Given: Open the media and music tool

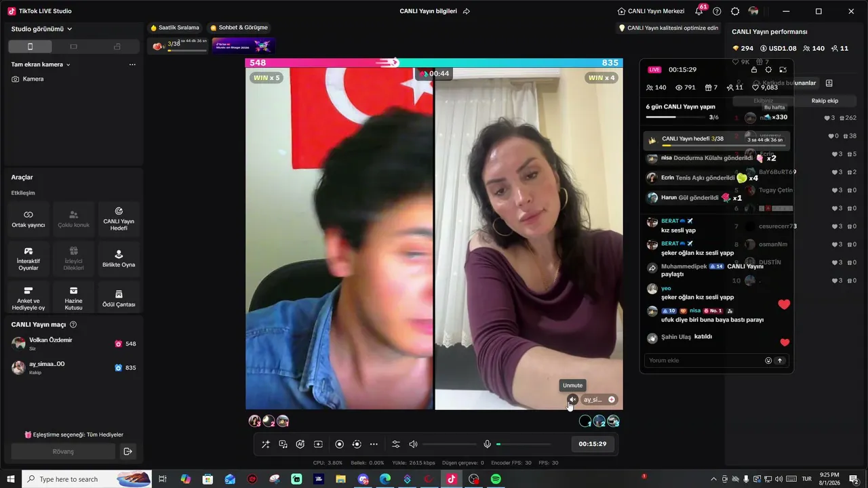Looking at the screenshot, I should click(283, 444).
